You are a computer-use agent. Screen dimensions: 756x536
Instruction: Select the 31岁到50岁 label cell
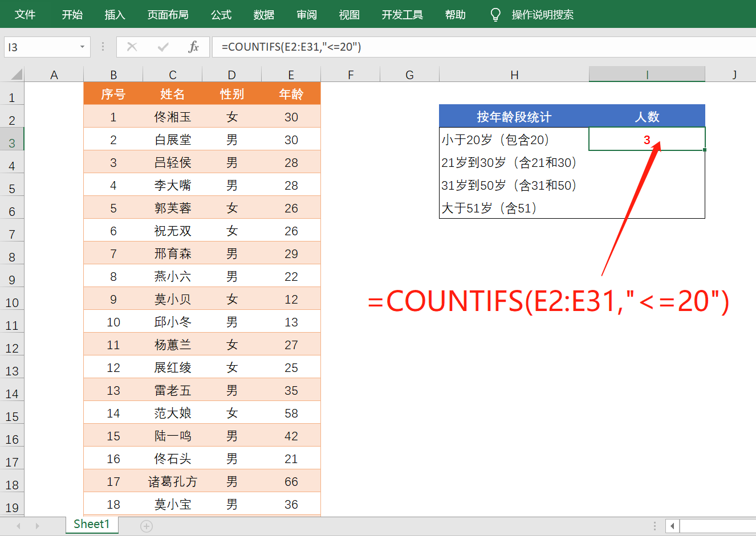click(514, 185)
